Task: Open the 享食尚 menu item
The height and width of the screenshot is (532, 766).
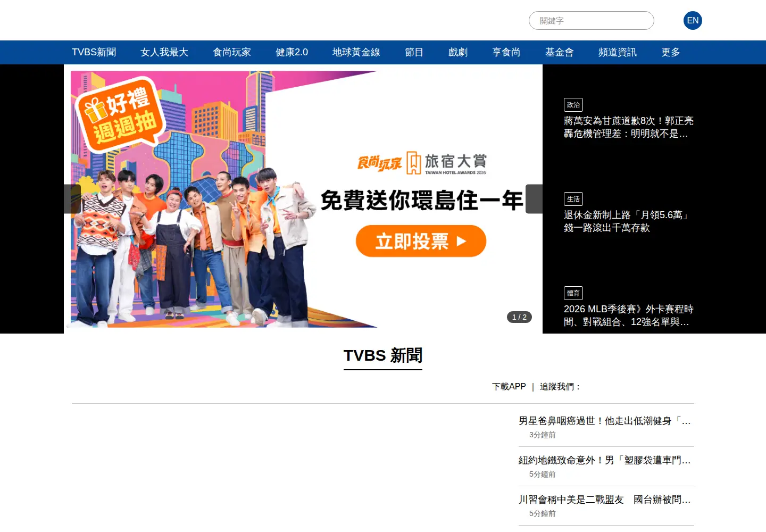Action: point(506,52)
